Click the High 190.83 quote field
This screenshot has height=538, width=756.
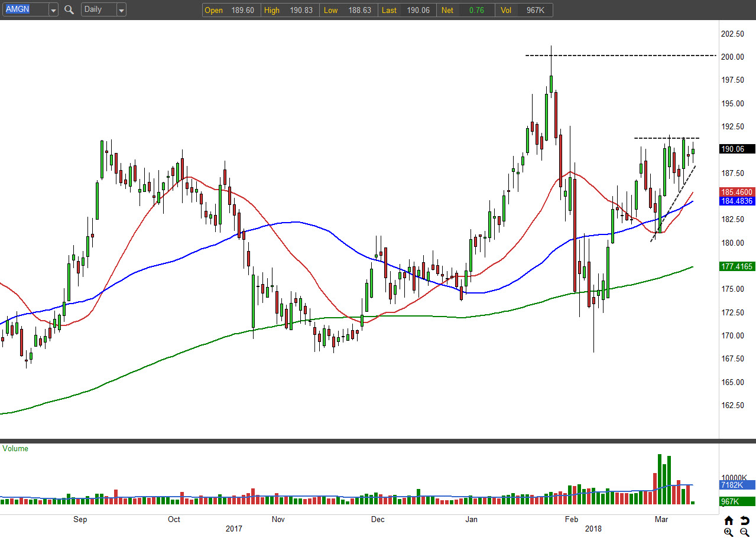(290, 10)
